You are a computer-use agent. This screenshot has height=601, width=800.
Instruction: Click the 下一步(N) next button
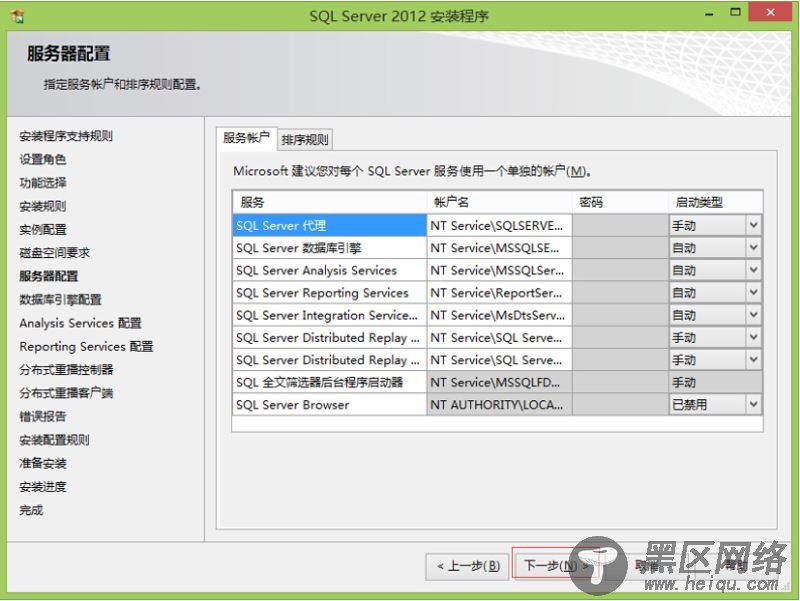(554, 565)
